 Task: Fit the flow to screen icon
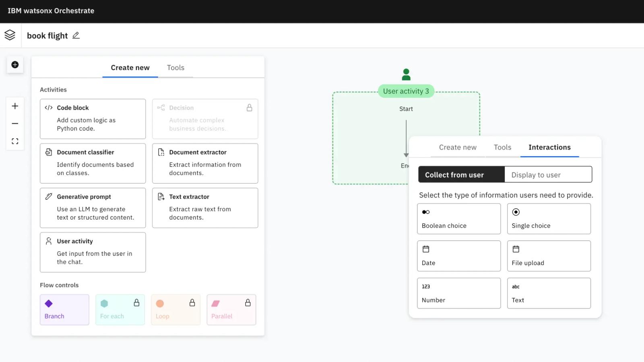point(15,141)
